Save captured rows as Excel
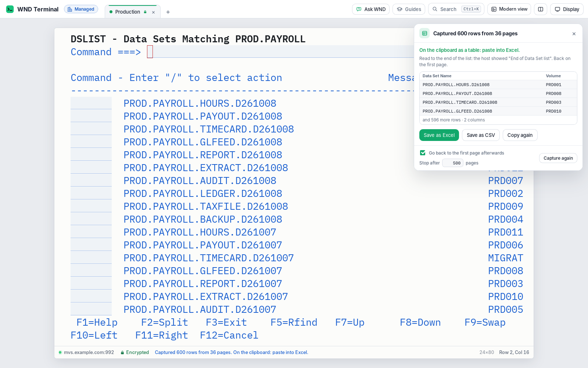 click(439, 135)
